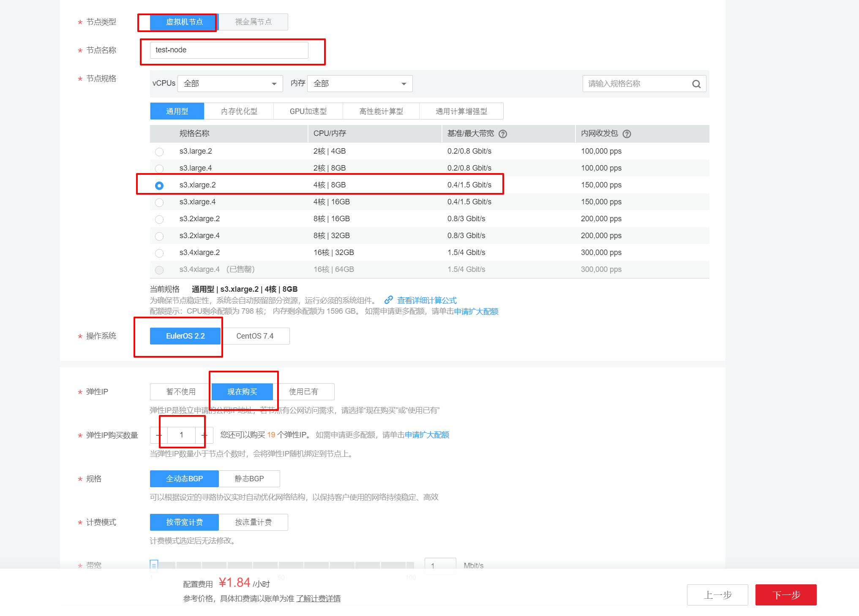
Task: Click the search magnifier icon in spec field
Action: tap(696, 84)
